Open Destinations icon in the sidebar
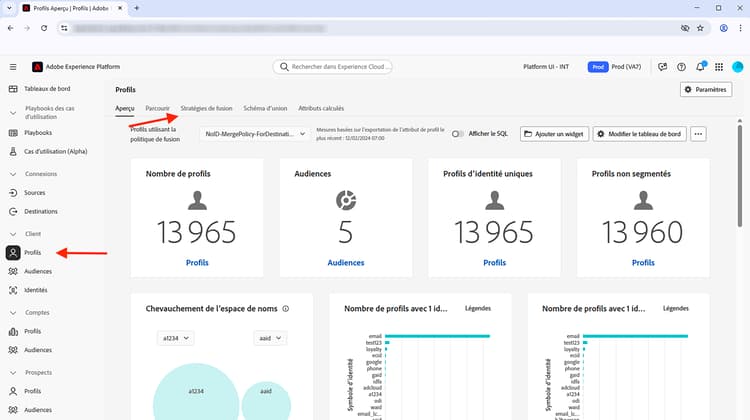Screen dimensions: 750x420 pos(13,211)
